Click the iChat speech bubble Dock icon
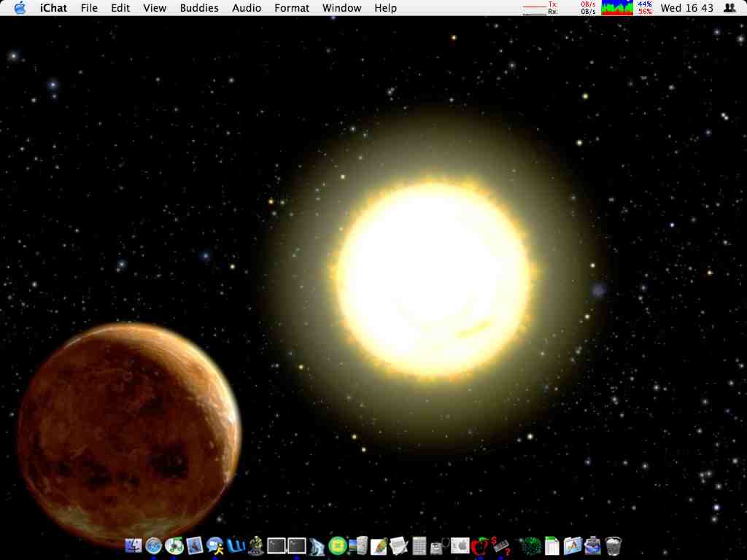This screenshot has height=560, width=747. [215, 545]
